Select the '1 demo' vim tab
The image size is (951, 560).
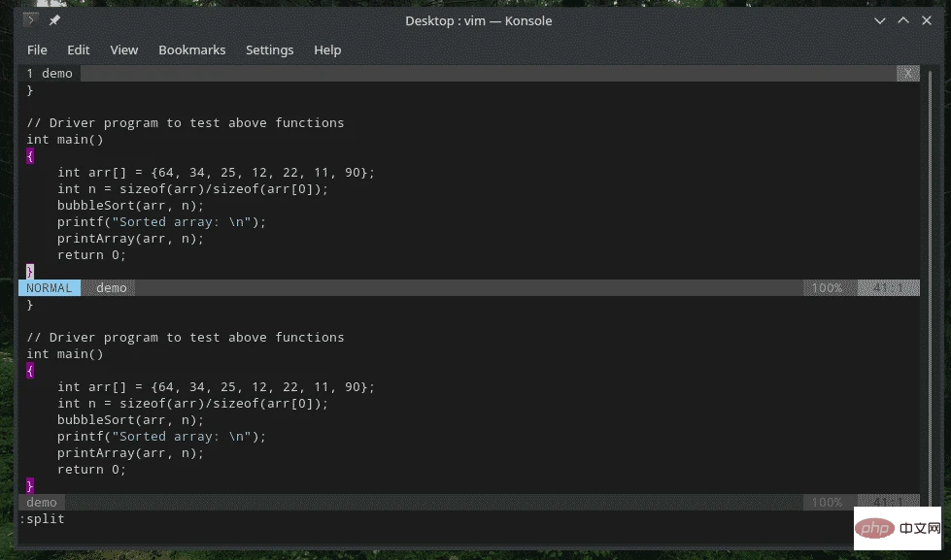click(x=50, y=74)
